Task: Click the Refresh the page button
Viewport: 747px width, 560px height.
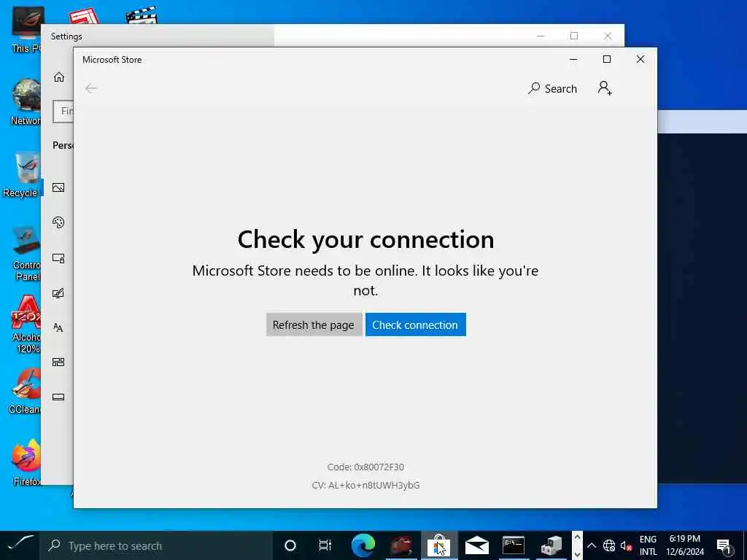Action: [314, 324]
